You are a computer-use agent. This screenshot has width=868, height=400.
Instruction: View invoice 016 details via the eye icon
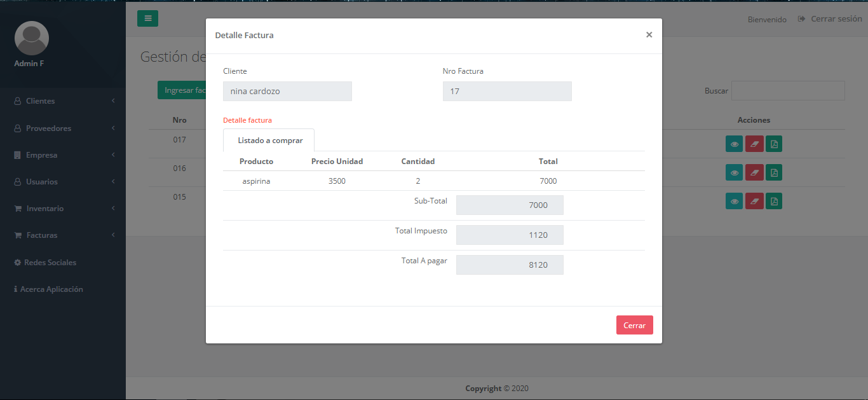tap(734, 172)
